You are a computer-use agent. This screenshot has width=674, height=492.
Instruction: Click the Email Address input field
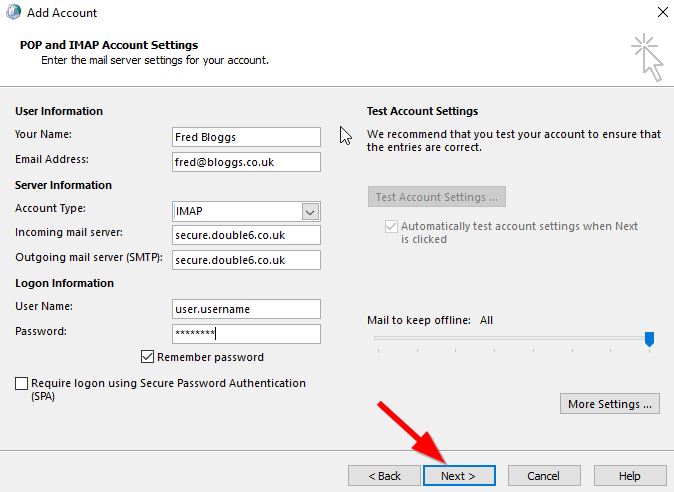246,162
